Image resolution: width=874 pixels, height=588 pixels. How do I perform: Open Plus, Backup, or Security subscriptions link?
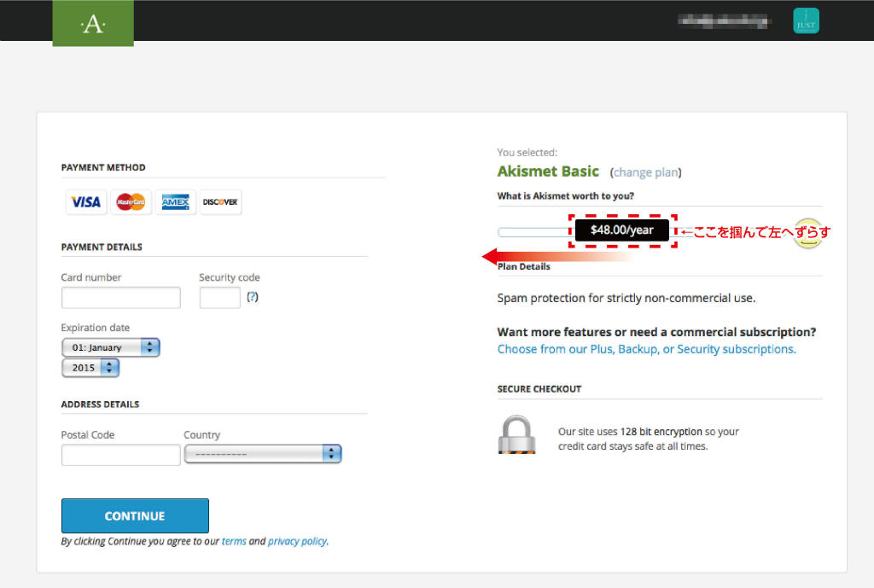click(647, 349)
